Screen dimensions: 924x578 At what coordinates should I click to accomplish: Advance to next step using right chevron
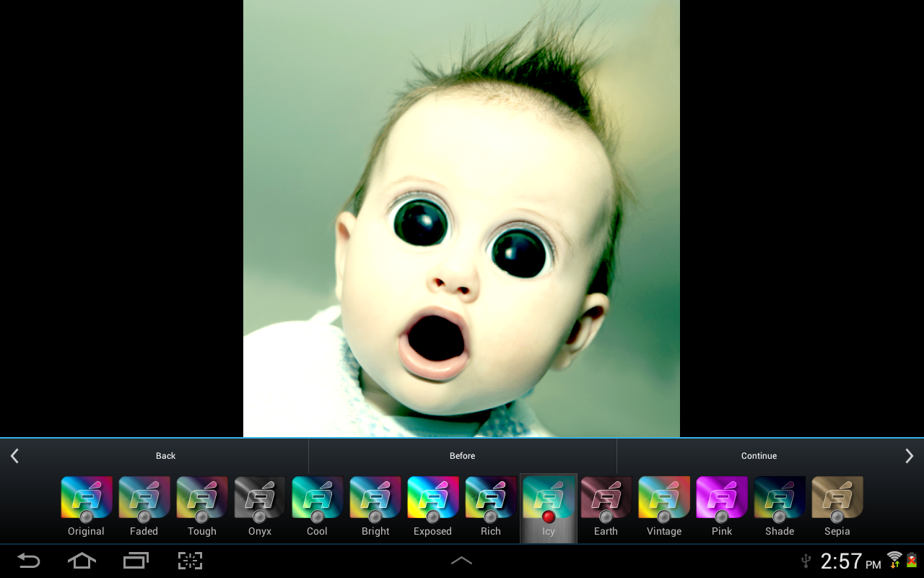click(910, 455)
